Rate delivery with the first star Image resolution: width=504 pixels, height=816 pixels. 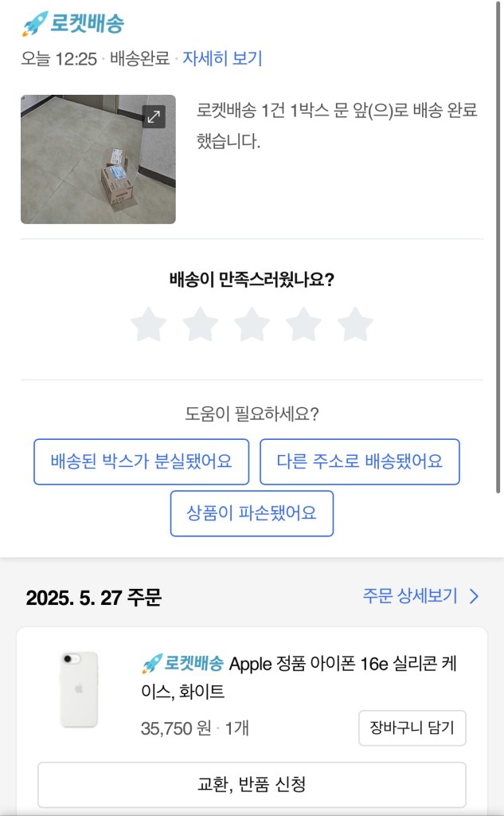click(x=148, y=325)
